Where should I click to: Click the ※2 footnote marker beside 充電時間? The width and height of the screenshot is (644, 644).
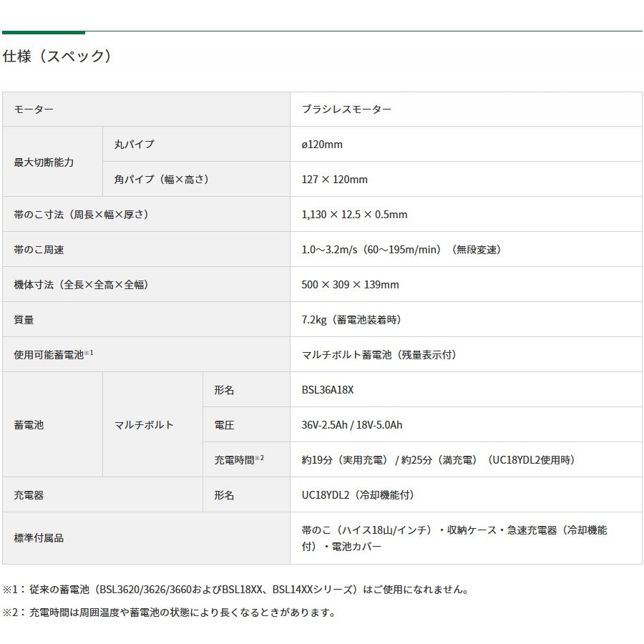click(x=260, y=458)
